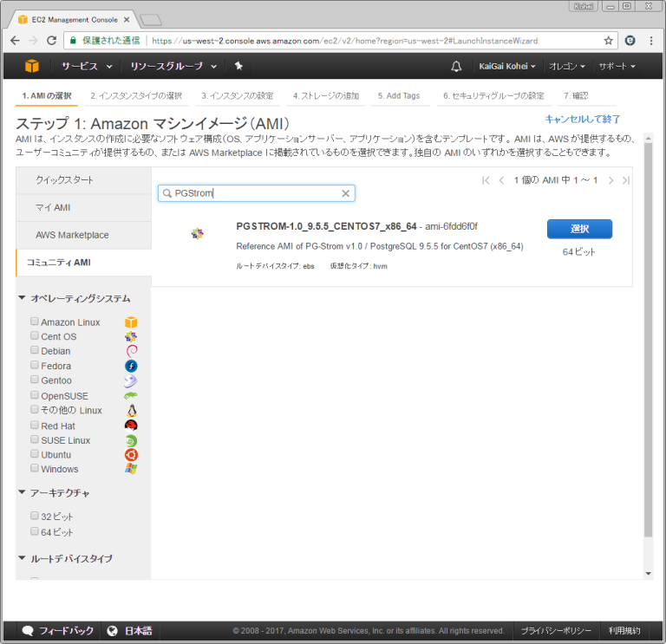The width and height of the screenshot is (666, 644).
Task: Click the Ubuntu logo icon
Action: tap(131, 455)
